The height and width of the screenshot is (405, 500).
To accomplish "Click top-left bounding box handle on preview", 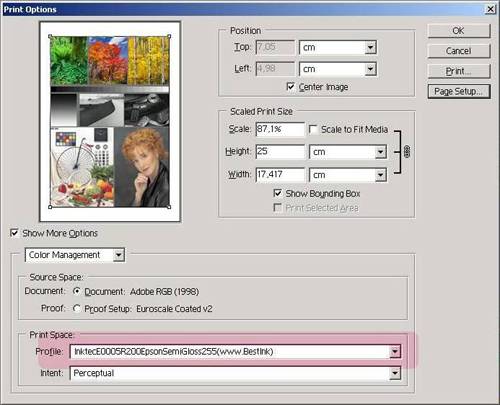I will [50, 36].
